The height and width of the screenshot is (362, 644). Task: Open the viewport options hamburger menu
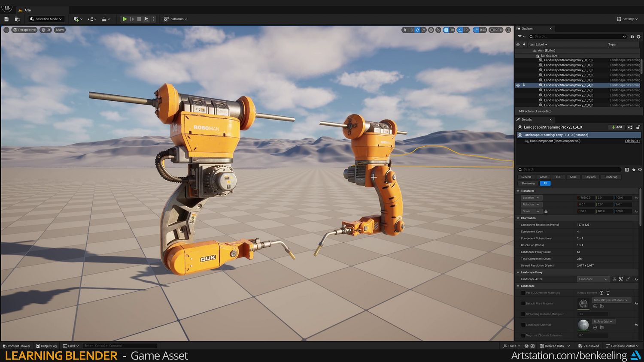pos(6,30)
